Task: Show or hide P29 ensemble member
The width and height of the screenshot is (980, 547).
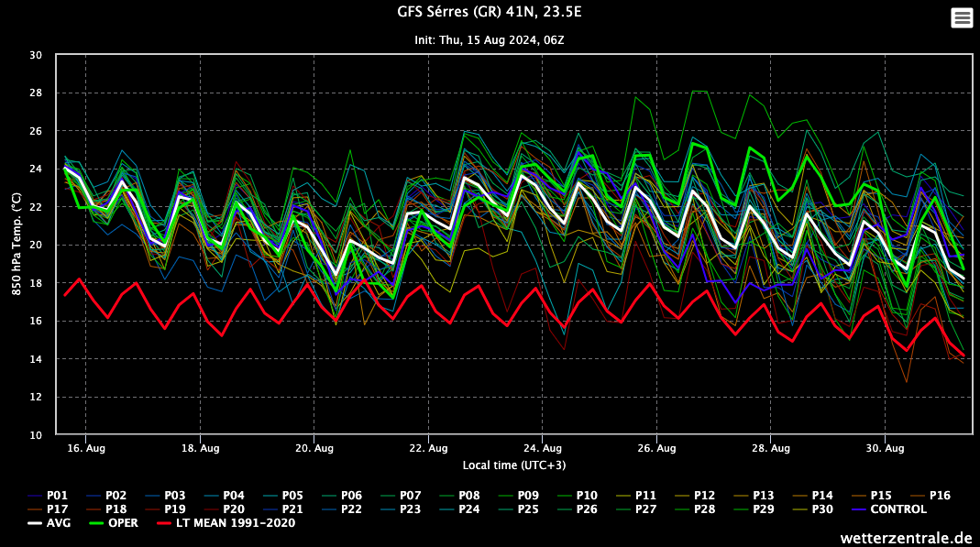Action: pos(754,509)
